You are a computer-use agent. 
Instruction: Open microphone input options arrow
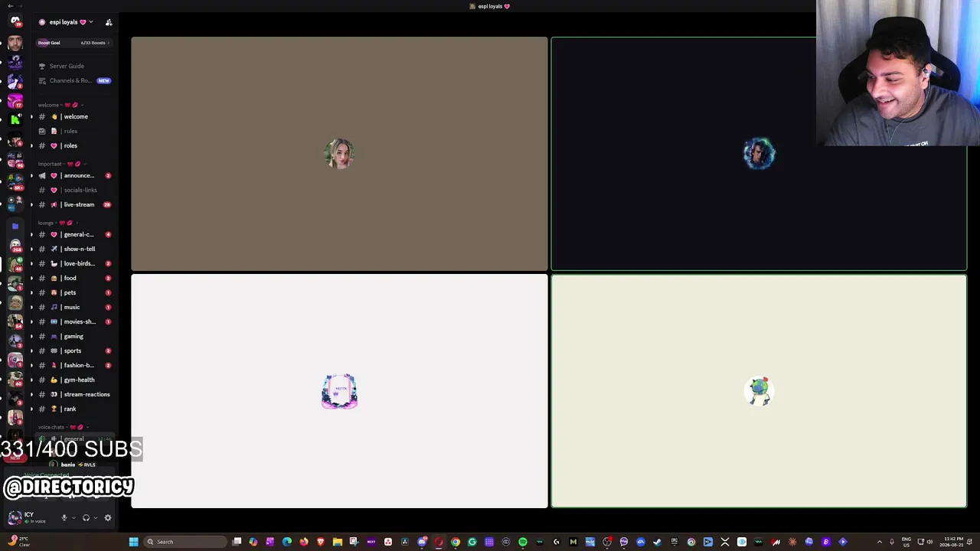click(x=73, y=518)
